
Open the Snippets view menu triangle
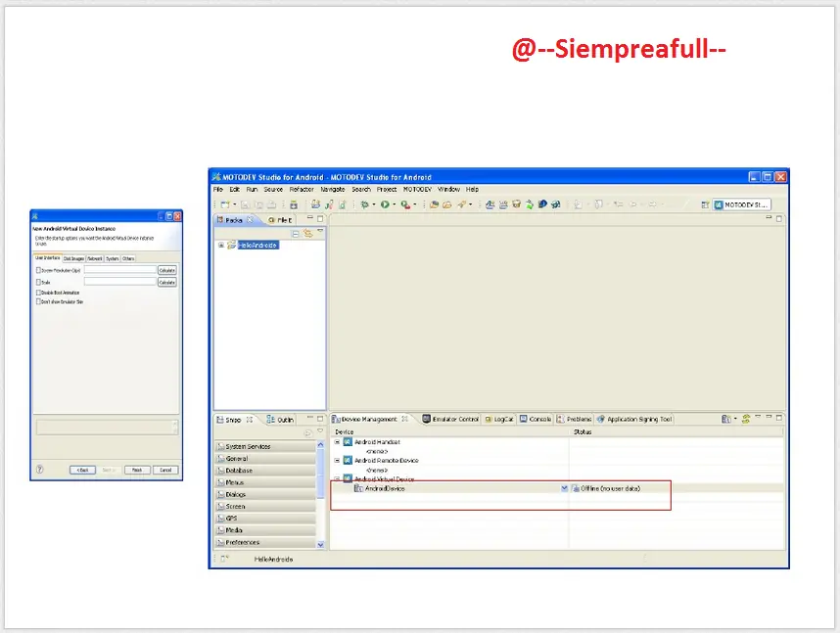point(320,431)
